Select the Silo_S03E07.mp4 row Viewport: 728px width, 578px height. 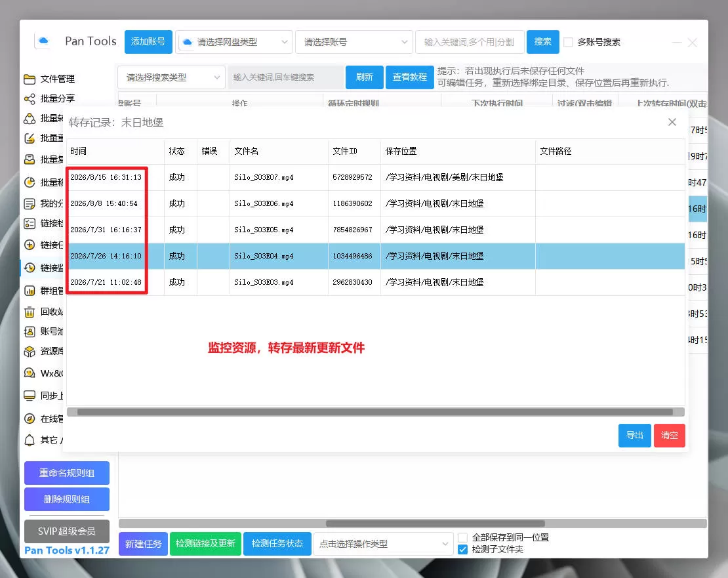pos(376,177)
